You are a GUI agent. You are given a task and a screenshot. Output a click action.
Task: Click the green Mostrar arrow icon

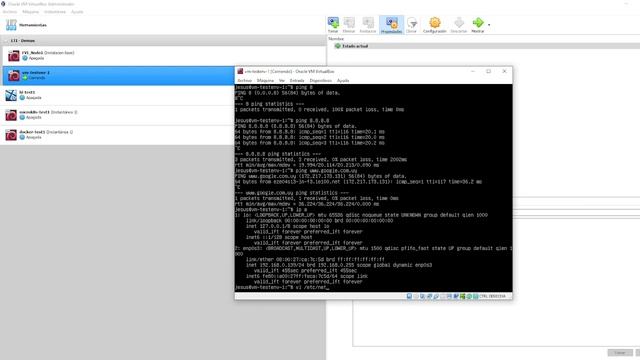click(x=478, y=22)
